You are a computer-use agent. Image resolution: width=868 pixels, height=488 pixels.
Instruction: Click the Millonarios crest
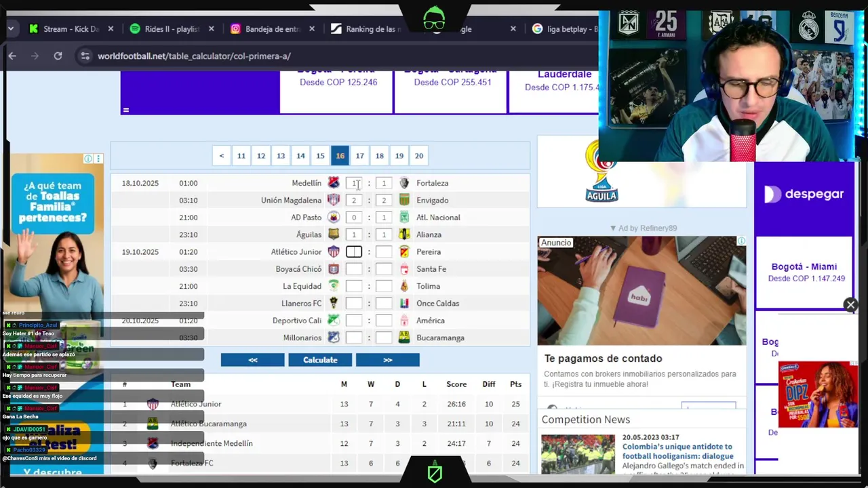point(334,338)
